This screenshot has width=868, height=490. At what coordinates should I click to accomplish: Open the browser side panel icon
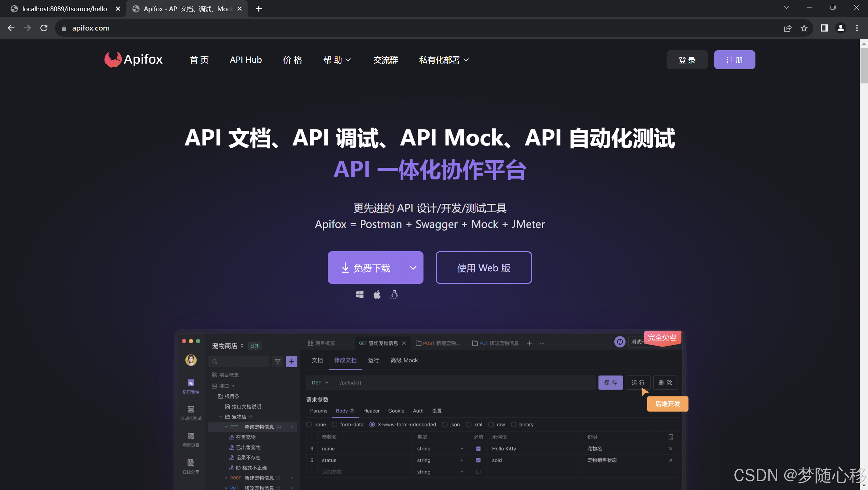[824, 28]
